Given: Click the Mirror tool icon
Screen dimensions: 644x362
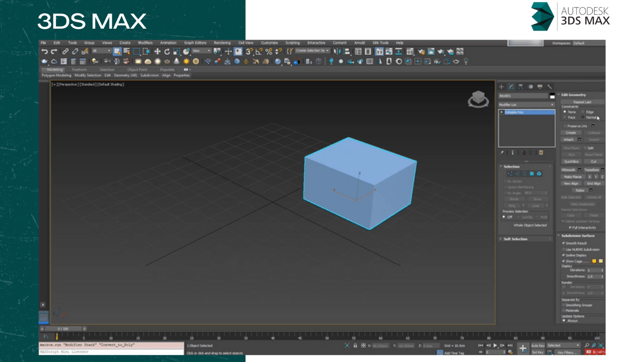Looking at the screenshot, I should 337,51.
